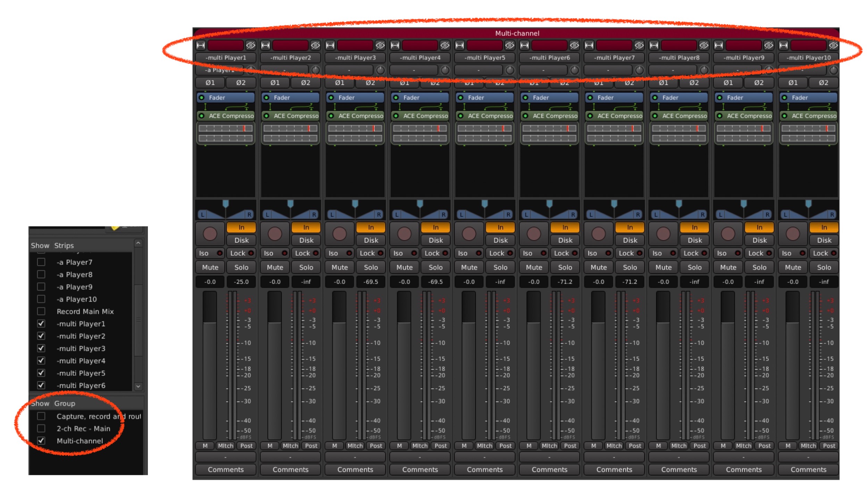Screen dimensions: 868x488
Task: Open input selector dropdown on -multi Player4
Action: point(414,70)
